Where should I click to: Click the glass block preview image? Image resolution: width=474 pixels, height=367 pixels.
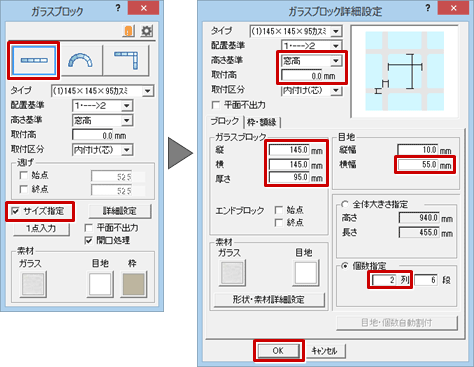pyautogui.click(x=404, y=71)
